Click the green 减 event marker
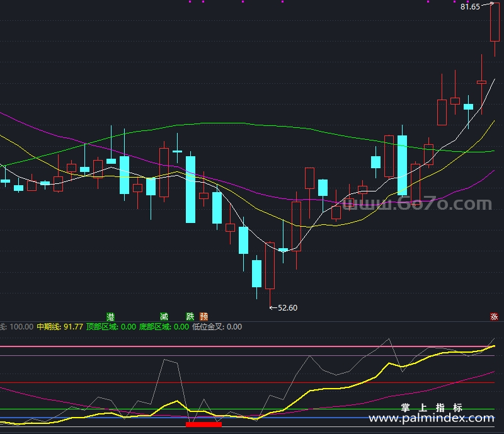504x434 pixels. (x=164, y=317)
